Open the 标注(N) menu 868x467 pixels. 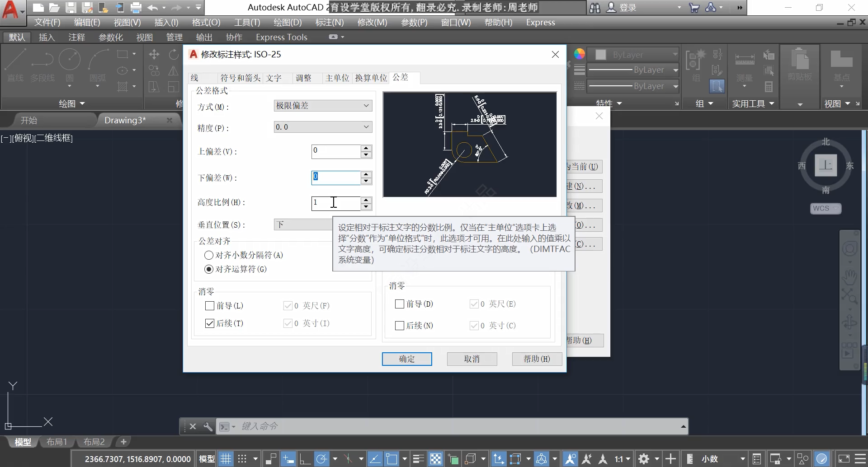coord(329,22)
